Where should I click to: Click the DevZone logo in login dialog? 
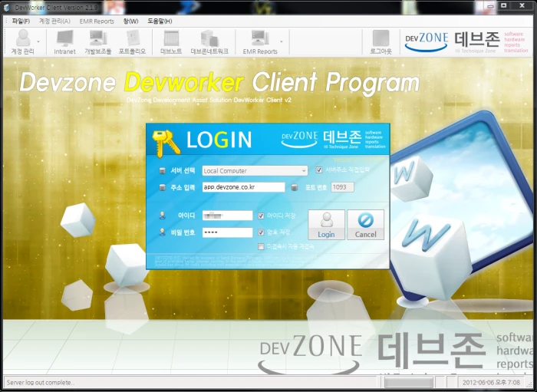299,140
